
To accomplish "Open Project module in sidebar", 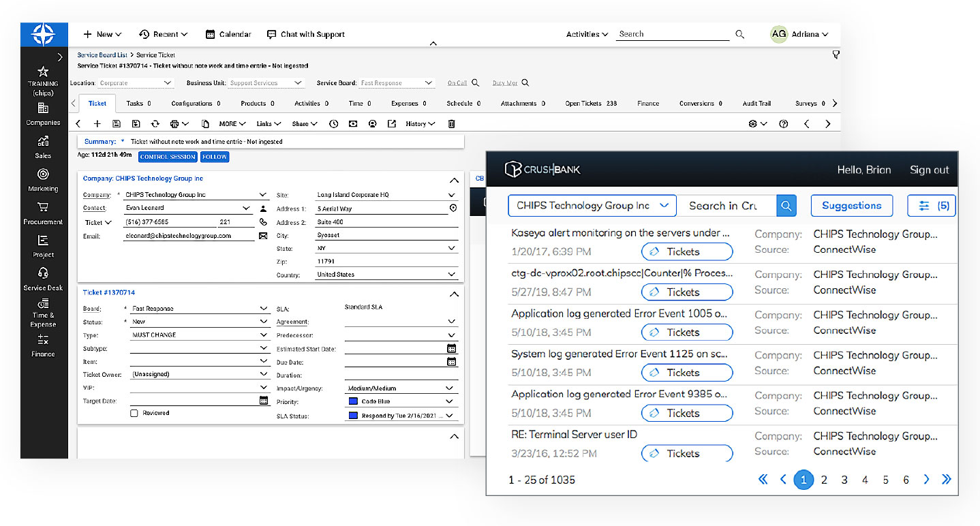I will (x=43, y=246).
